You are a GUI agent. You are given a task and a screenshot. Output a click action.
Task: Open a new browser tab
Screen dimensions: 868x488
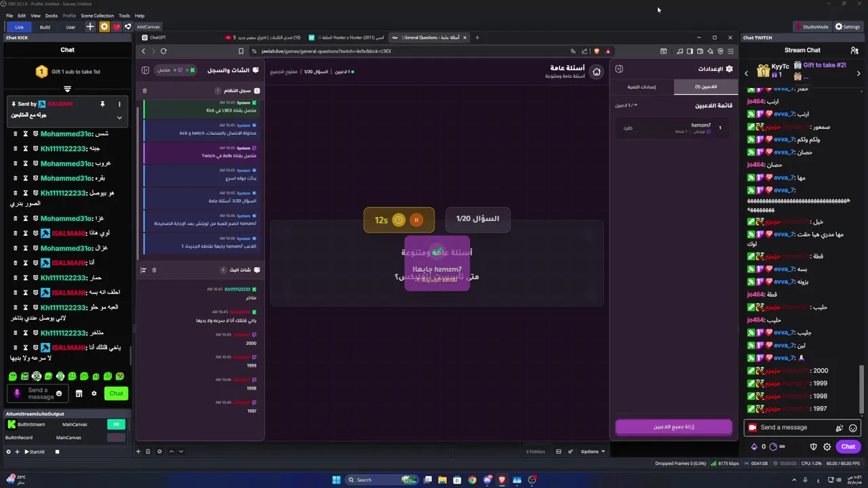point(477,37)
